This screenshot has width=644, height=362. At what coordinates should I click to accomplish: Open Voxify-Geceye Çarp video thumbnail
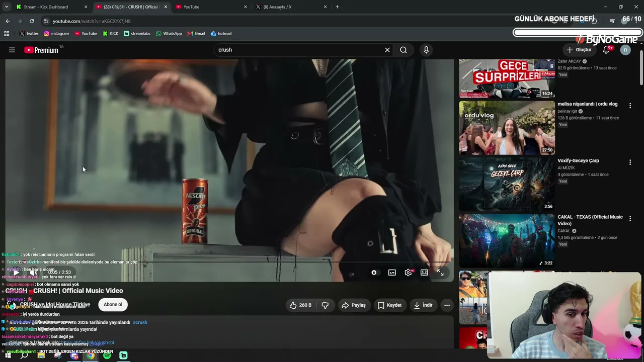507,184
